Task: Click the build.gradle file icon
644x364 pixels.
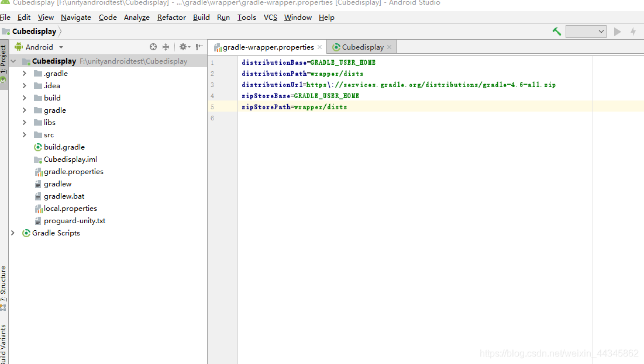Action: (38, 147)
